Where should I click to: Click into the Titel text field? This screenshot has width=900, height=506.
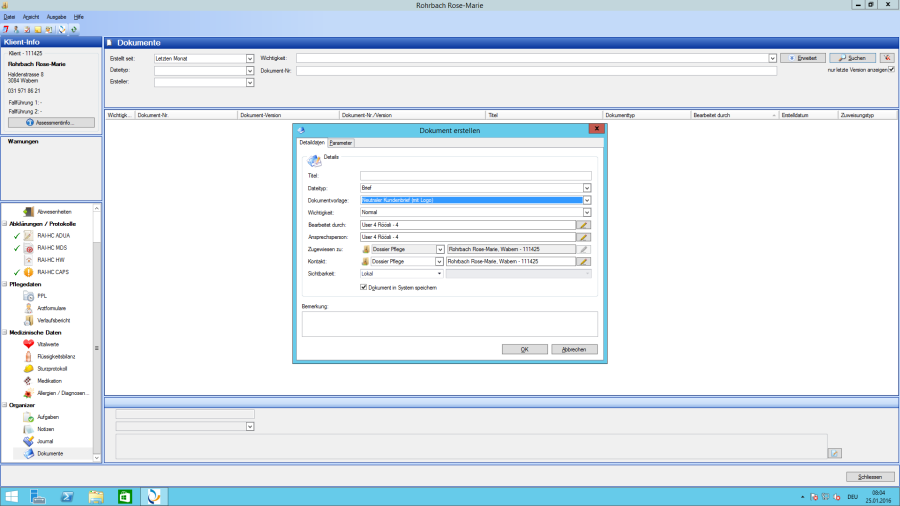tap(475, 176)
